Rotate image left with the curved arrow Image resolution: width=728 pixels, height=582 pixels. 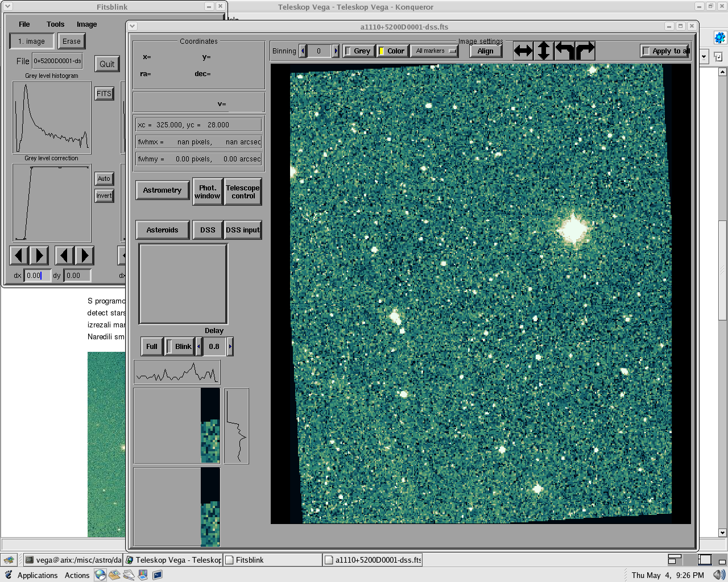pos(565,51)
